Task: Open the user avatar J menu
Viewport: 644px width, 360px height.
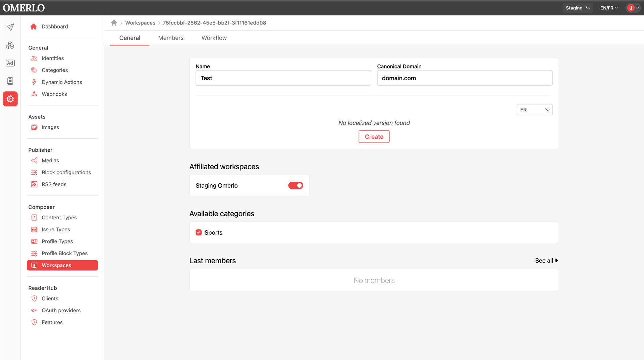Action: (x=633, y=8)
